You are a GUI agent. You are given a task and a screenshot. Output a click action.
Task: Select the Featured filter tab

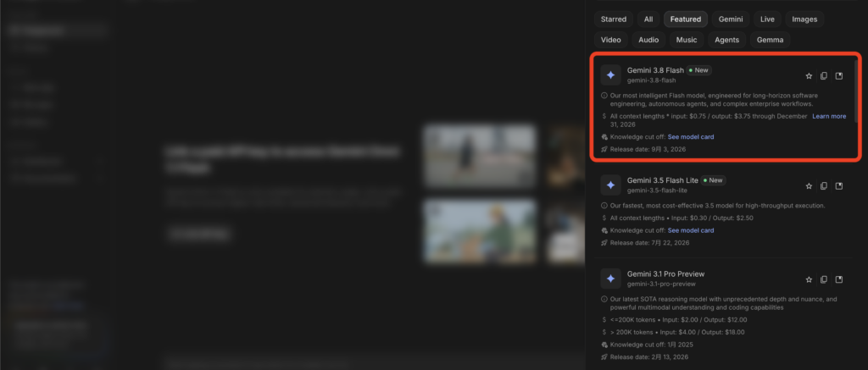(685, 19)
